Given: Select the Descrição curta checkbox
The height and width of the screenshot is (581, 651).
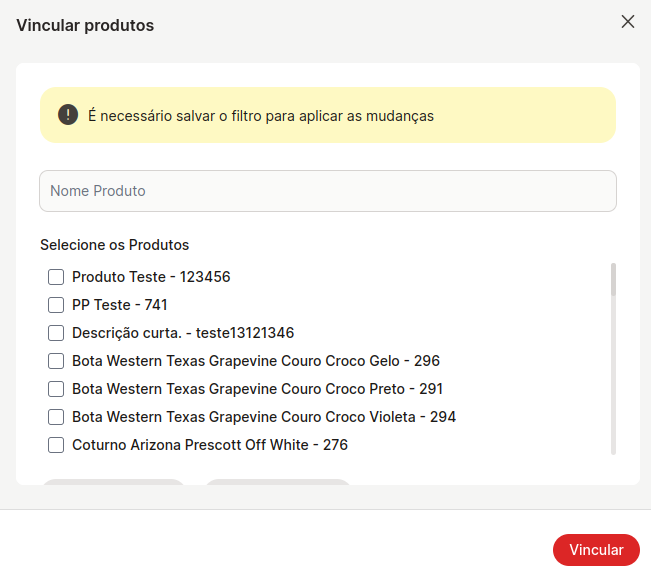Looking at the screenshot, I should coord(56,333).
